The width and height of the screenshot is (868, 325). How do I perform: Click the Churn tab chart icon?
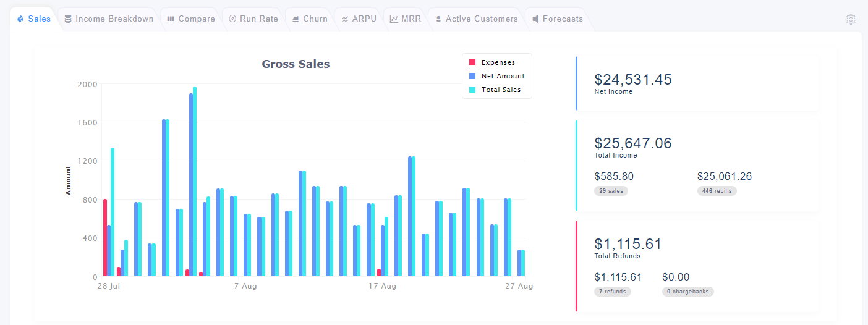point(296,19)
